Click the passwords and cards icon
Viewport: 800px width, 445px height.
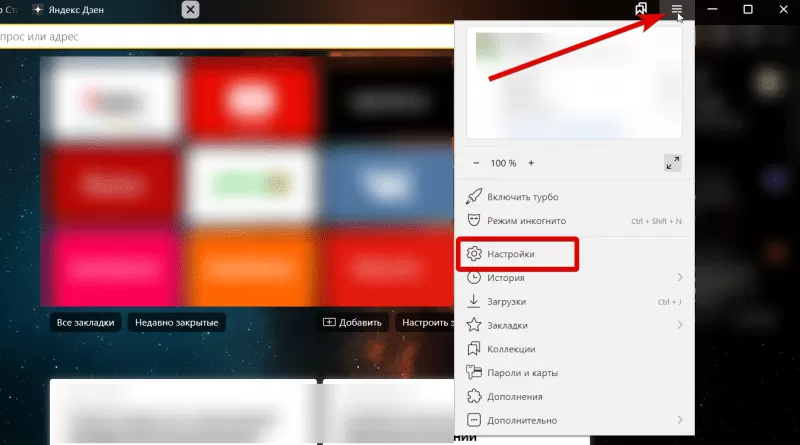(x=474, y=372)
